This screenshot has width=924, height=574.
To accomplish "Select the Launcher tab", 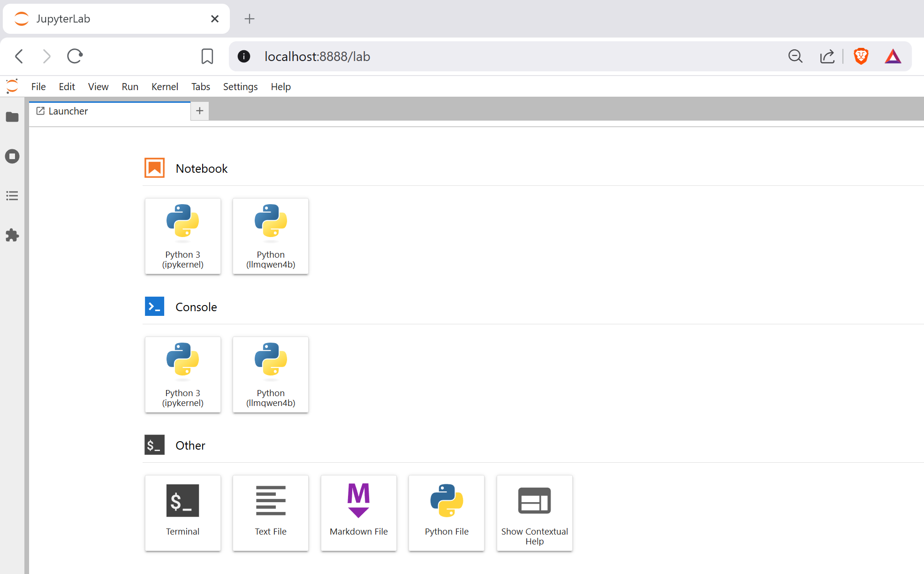I will click(x=110, y=111).
